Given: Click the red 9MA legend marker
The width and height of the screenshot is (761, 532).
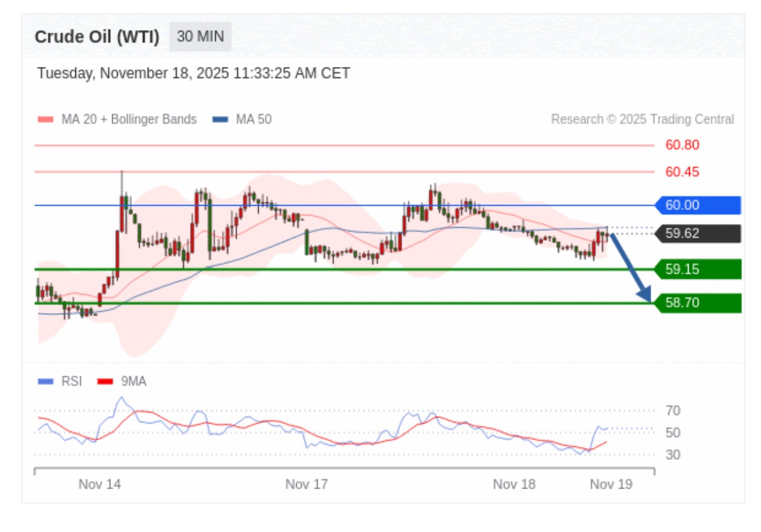Looking at the screenshot, I should tap(106, 381).
